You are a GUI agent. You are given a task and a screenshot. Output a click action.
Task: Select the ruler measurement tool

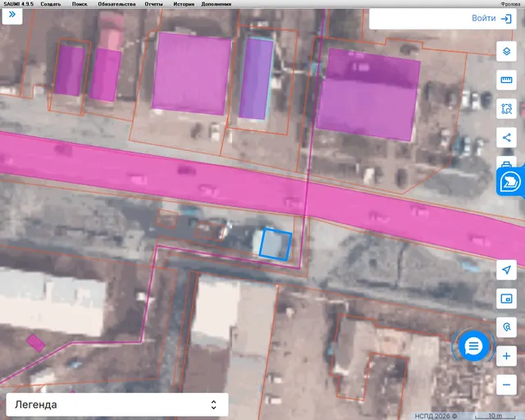pyautogui.click(x=506, y=80)
